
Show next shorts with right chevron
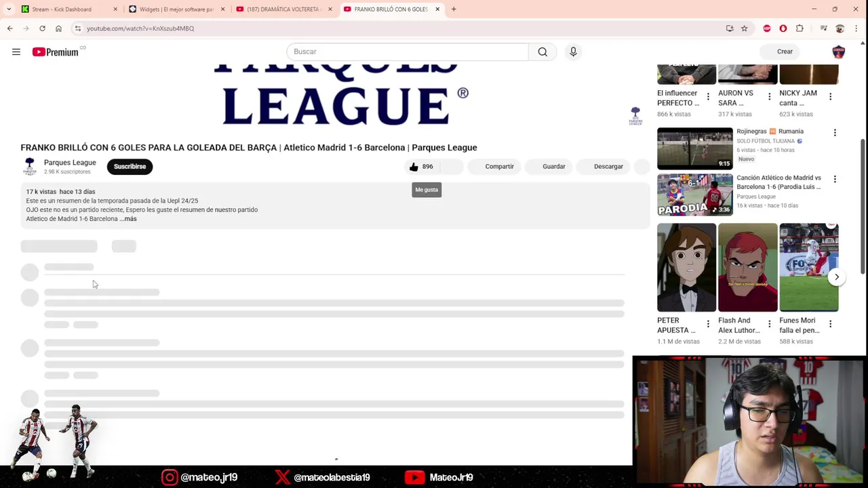pos(837,277)
